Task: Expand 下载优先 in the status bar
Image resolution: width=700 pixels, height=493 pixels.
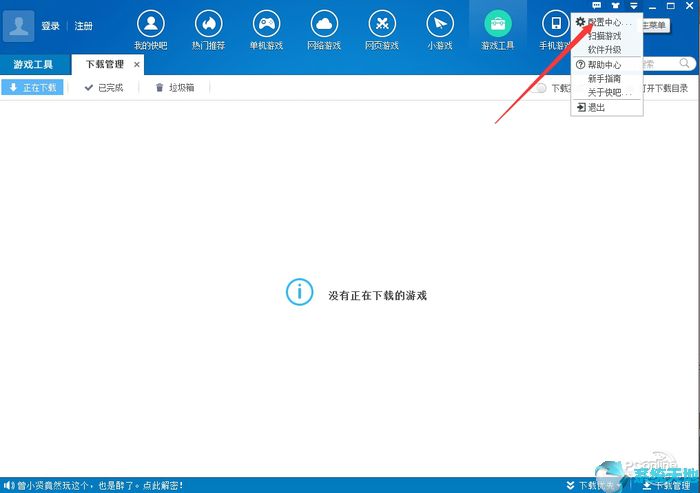Action: pos(592,485)
